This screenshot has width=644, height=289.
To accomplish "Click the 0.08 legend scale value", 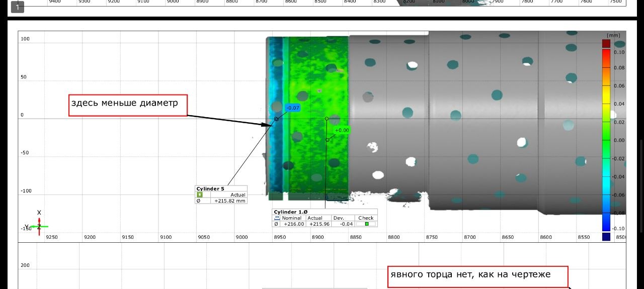I will (619, 67).
